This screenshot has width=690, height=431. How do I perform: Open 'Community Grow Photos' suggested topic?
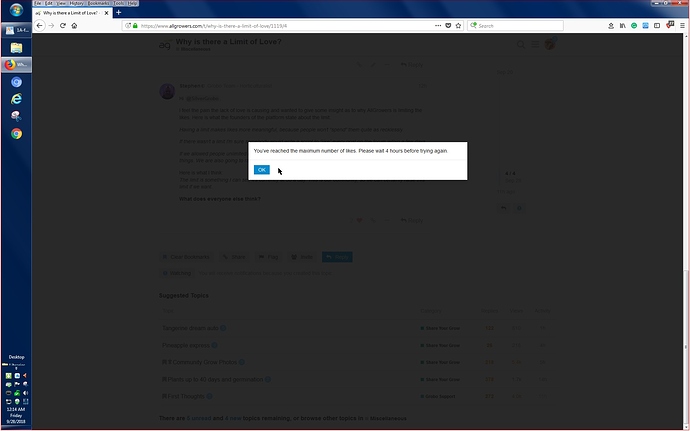(x=204, y=362)
